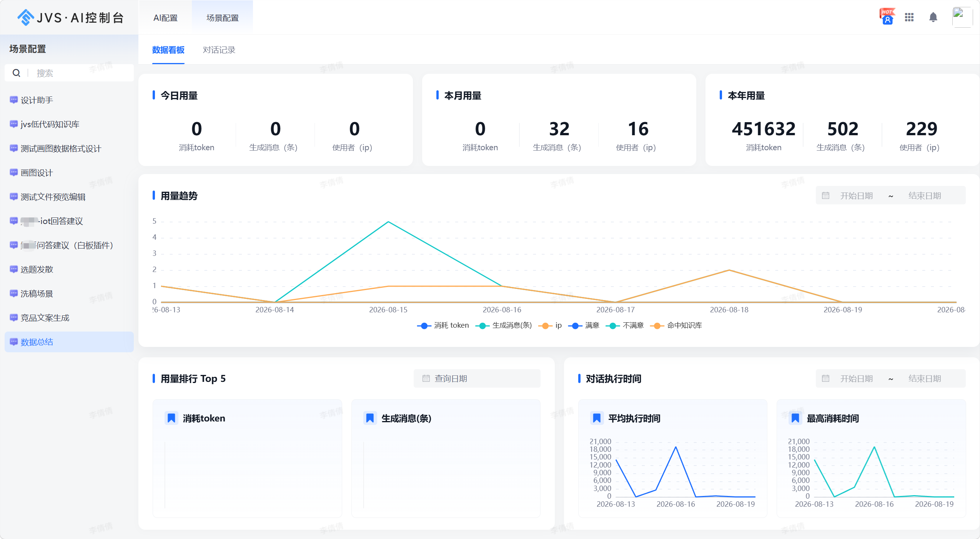980x539 pixels.
Task: Open the HOT user badge icon
Action: pyautogui.click(x=887, y=17)
